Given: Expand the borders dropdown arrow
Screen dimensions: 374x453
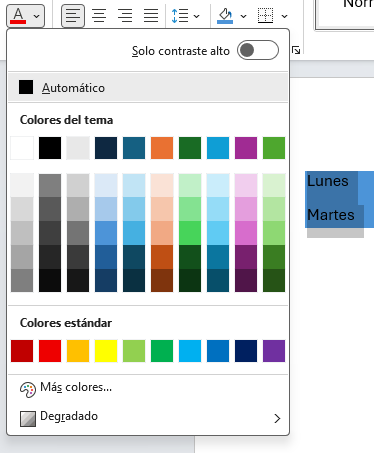Looking at the screenshot, I should point(284,16).
